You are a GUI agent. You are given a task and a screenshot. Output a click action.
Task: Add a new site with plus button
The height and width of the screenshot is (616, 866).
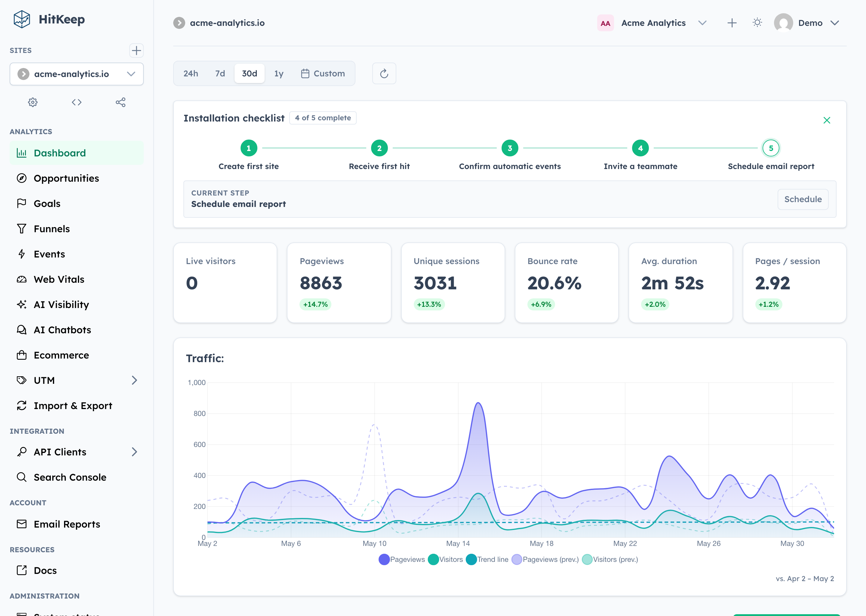point(136,51)
